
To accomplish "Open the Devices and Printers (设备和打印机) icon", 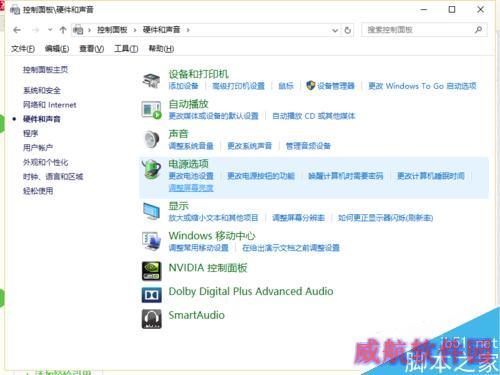I will [151, 81].
